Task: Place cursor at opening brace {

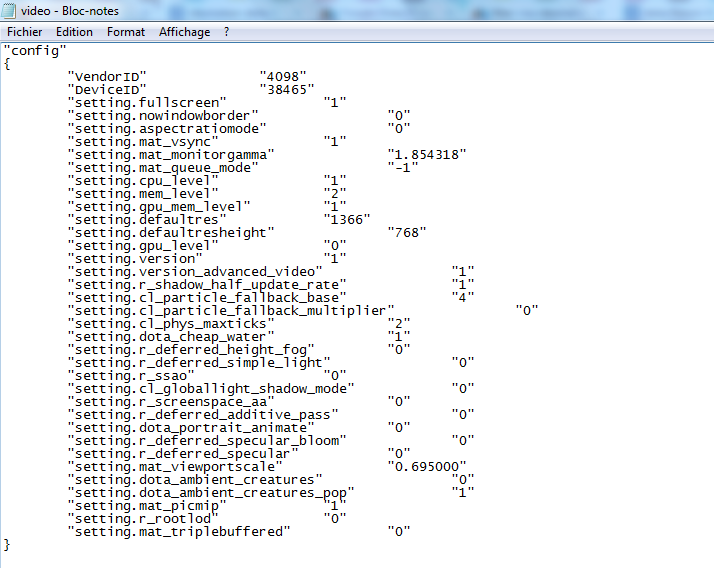Action: [6, 64]
